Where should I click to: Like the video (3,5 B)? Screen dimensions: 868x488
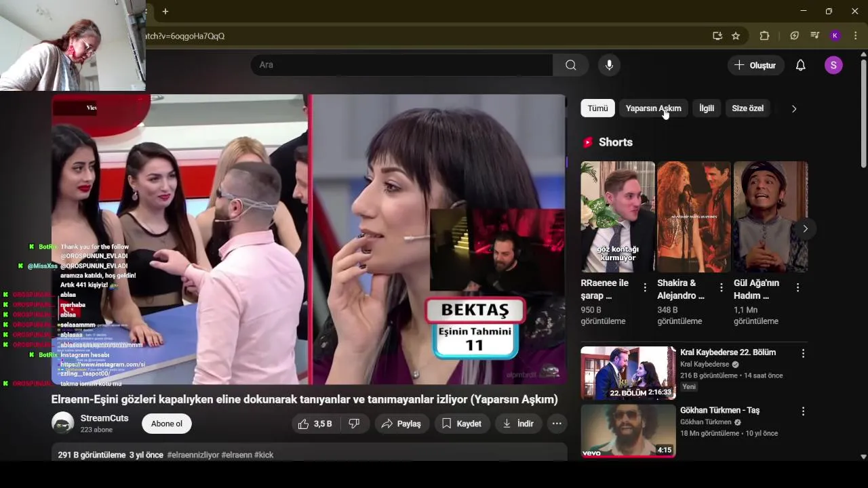[x=315, y=424]
